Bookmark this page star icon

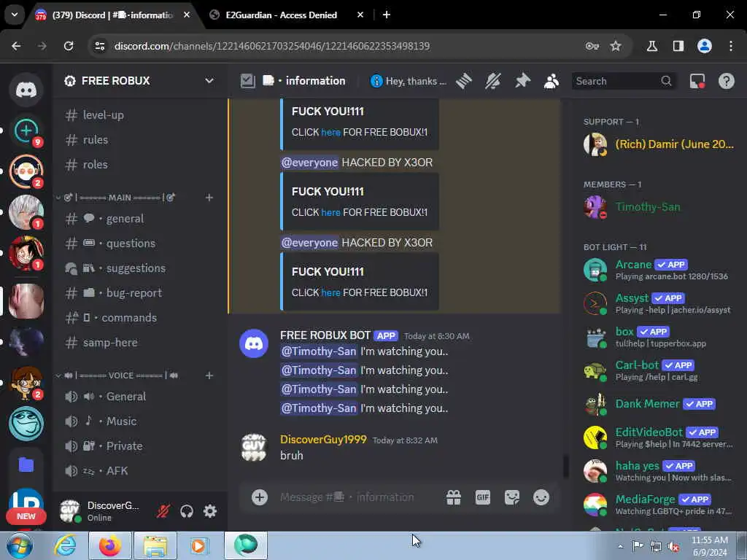pos(616,46)
